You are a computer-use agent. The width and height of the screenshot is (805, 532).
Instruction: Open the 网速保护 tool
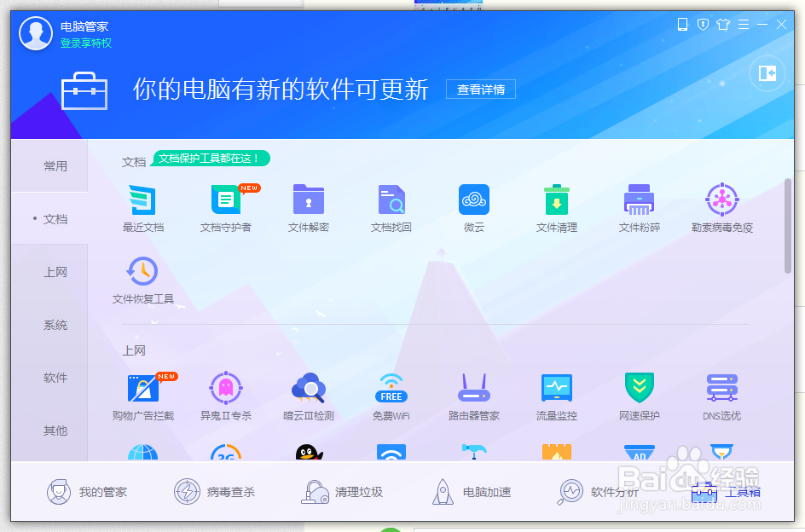tap(640, 396)
